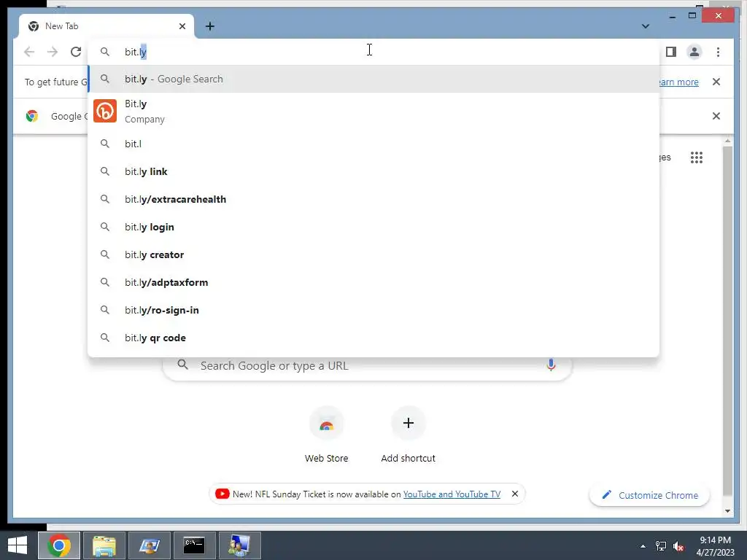Open the 'YouTube and YouTube TV' link
This screenshot has height=560, width=747.
point(452,494)
